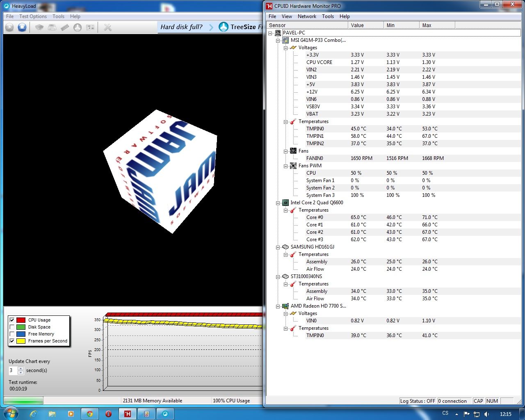The width and height of the screenshot is (525, 420).
Task: Follow the 'Hard disk full?' TreeSize banner link
Action: tap(181, 27)
